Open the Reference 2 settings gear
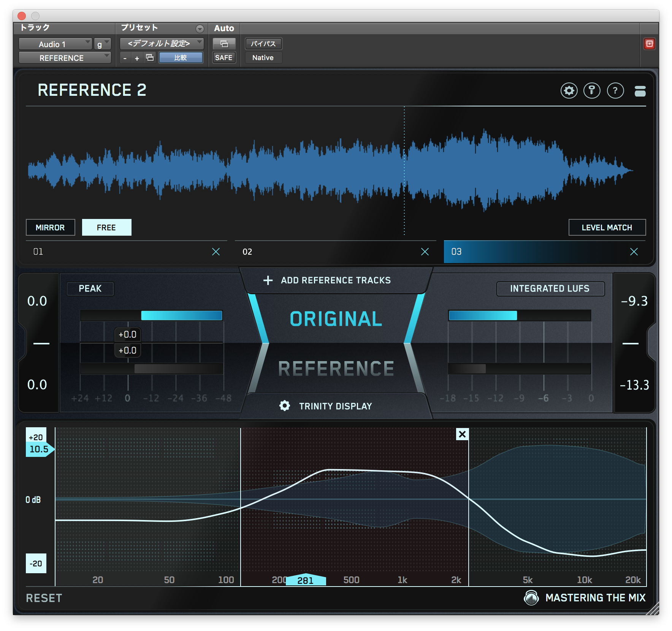This screenshot has width=672, height=631. coord(569,90)
